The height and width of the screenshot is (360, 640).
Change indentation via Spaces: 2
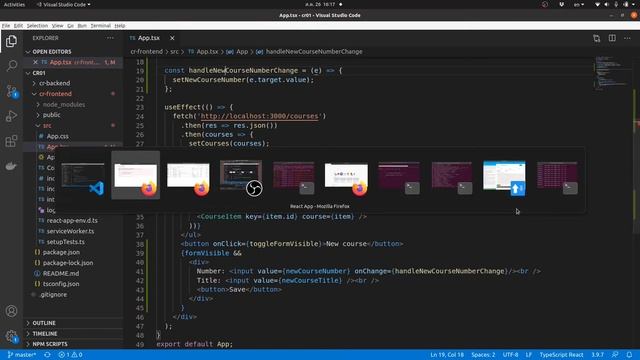click(x=483, y=355)
